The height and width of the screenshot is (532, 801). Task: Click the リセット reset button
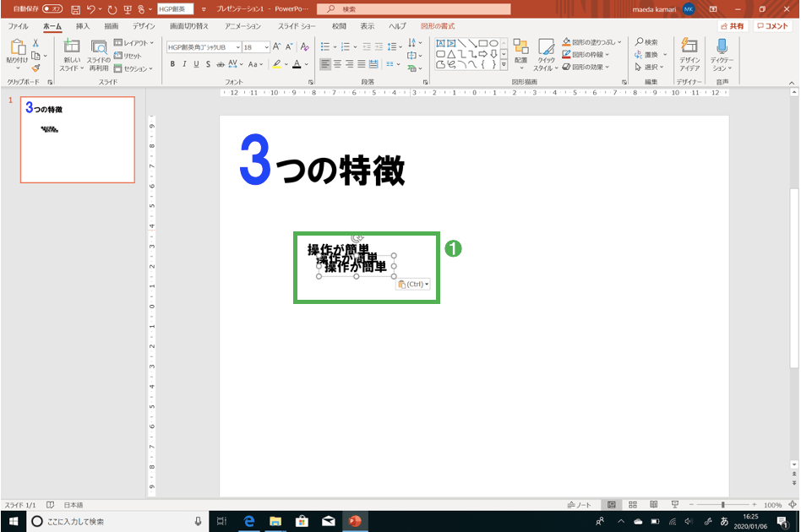(x=128, y=56)
